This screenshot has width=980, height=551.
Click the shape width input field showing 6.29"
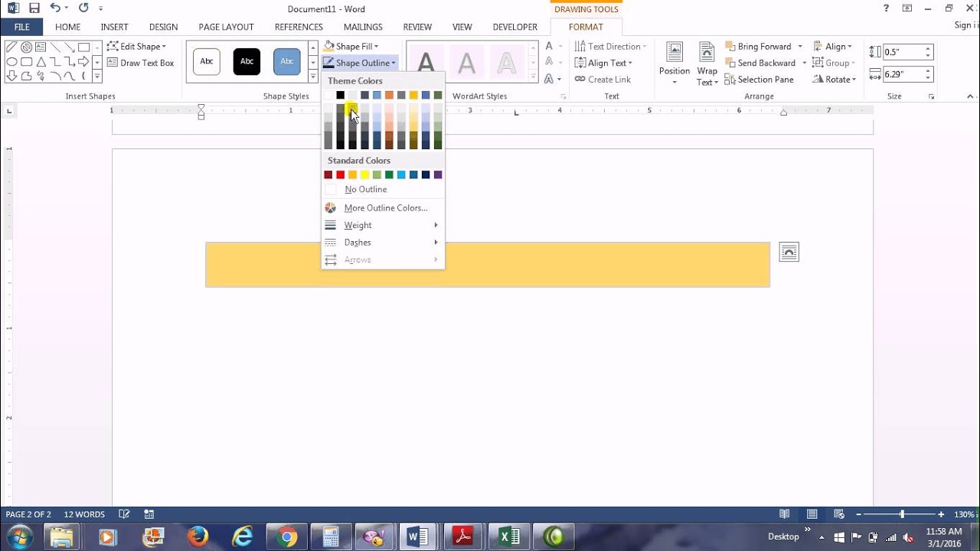[x=903, y=74]
